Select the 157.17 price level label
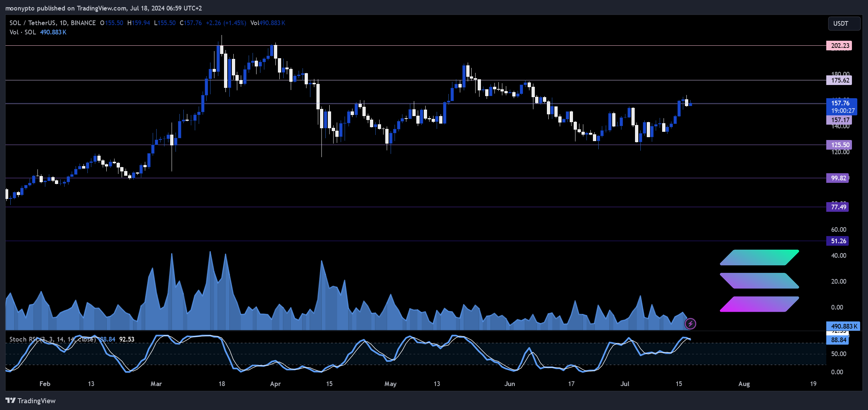Viewport: 868px width, 410px height. (x=839, y=120)
